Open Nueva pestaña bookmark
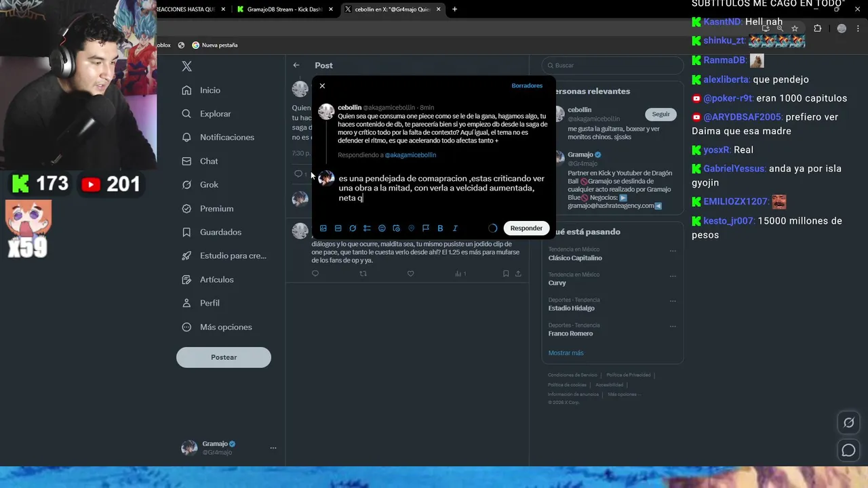This screenshot has width=868, height=488. 215,45
